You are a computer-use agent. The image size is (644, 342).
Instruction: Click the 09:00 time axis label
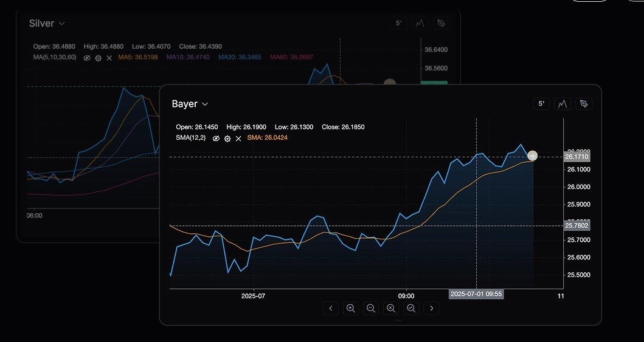point(406,296)
